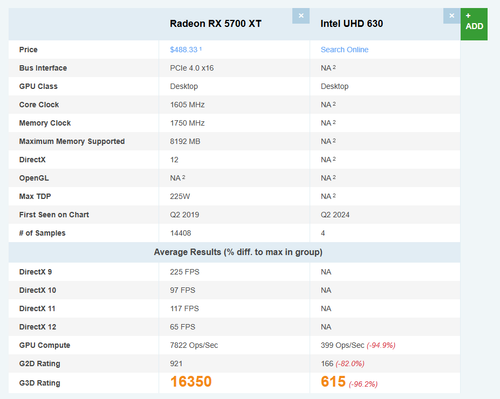Select the 14408 samples value
500x399 pixels.
(x=180, y=233)
